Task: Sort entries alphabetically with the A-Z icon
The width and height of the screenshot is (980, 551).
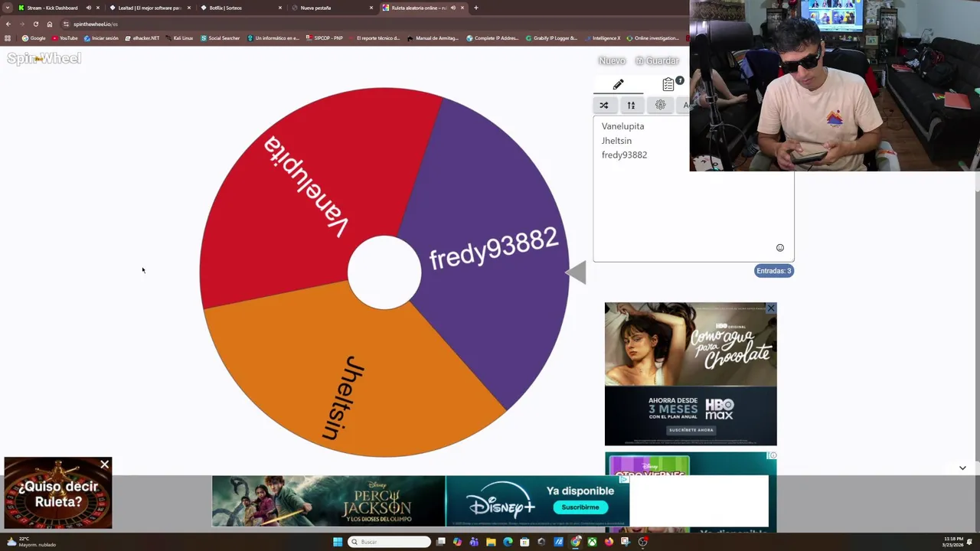Action: coord(631,105)
